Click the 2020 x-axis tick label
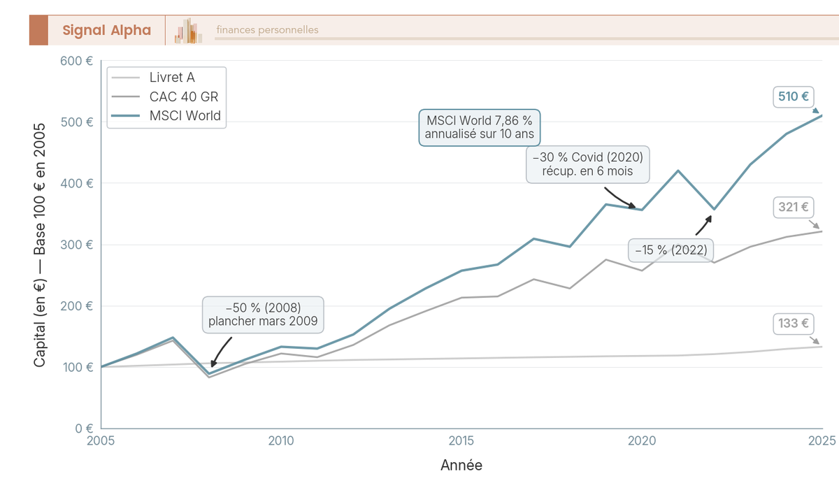The width and height of the screenshot is (839, 504). [642, 441]
